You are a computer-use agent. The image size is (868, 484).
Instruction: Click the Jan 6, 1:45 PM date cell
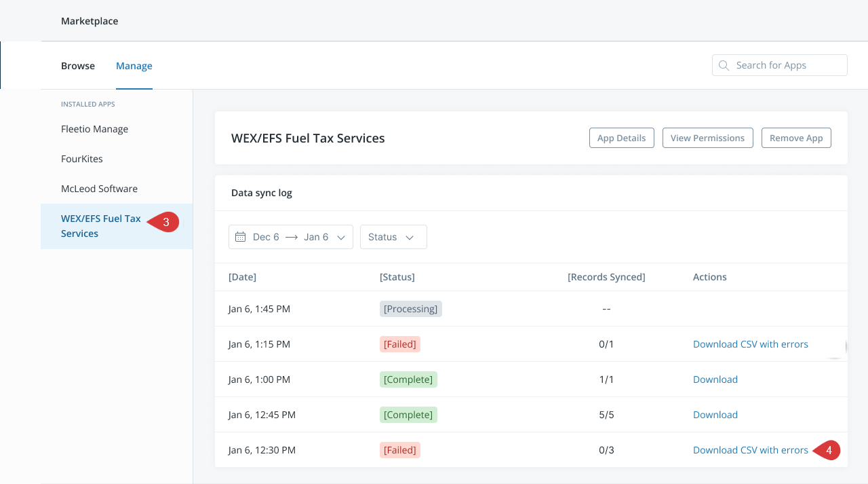click(x=259, y=309)
